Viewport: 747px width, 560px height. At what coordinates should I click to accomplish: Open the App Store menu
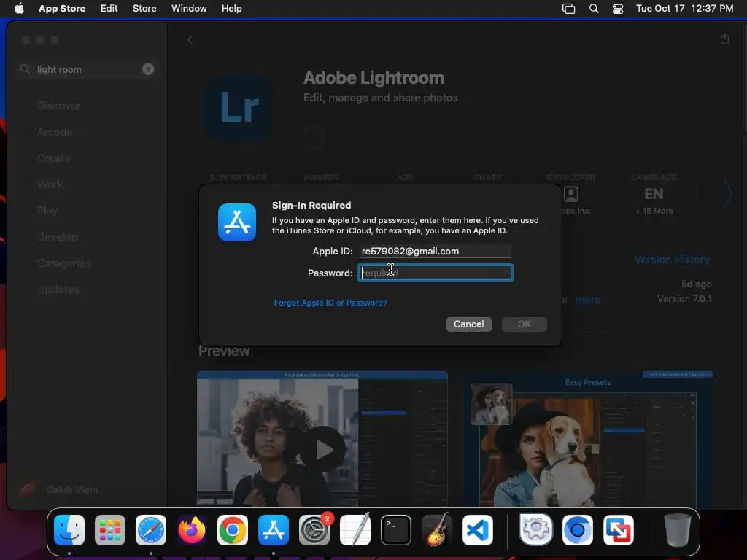(62, 8)
